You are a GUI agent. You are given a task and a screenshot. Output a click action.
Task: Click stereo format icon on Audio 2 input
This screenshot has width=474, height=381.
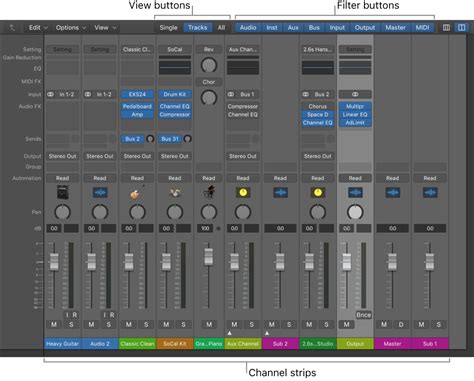pyautogui.click(x=88, y=94)
